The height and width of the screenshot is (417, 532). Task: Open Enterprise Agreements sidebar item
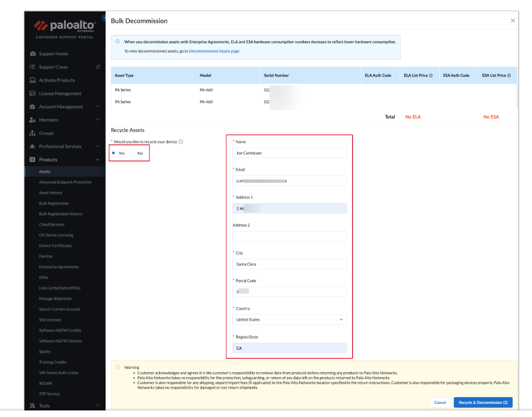coord(59,267)
